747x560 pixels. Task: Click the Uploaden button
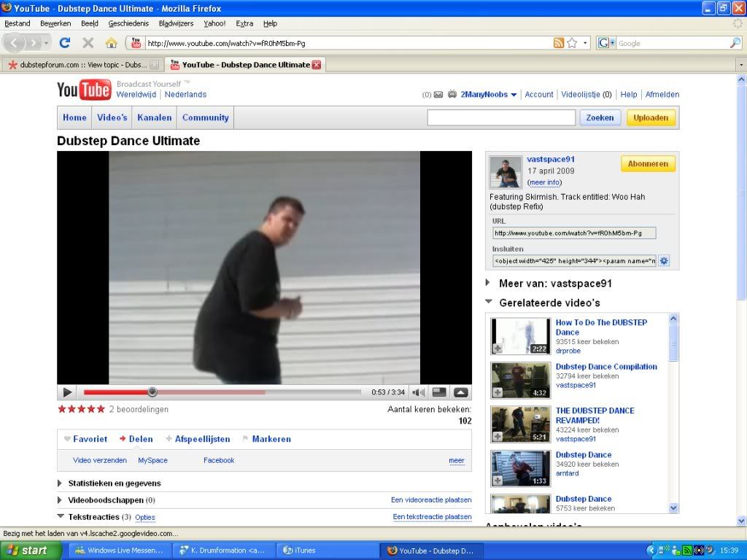[651, 117]
